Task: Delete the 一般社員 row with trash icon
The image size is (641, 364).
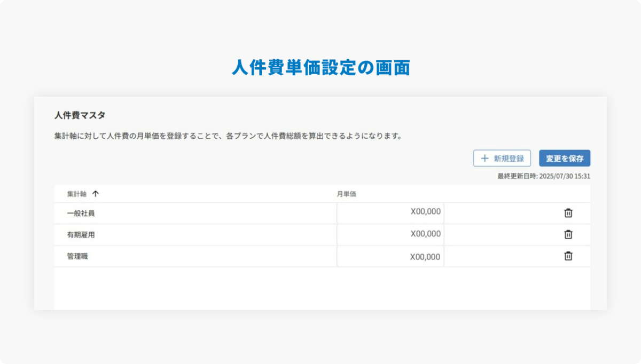Action: click(568, 213)
